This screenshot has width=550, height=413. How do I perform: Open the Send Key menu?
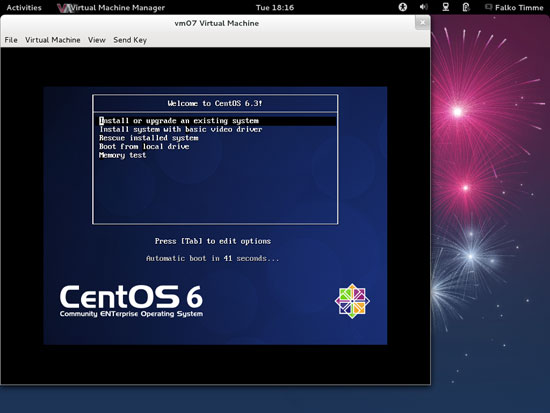[x=130, y=40]
